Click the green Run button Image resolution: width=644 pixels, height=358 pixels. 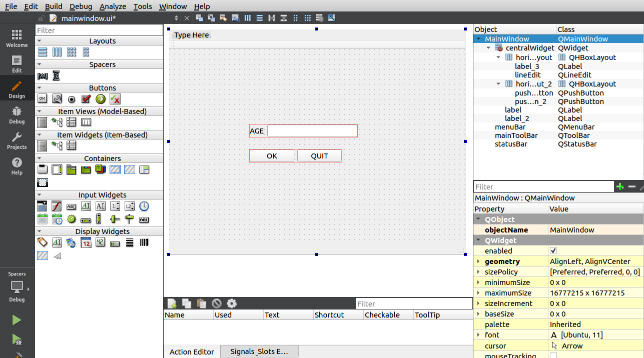pos(17,320)
